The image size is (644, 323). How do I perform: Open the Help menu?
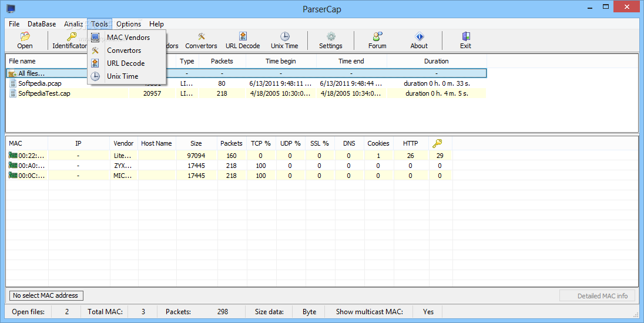point(156,24)
